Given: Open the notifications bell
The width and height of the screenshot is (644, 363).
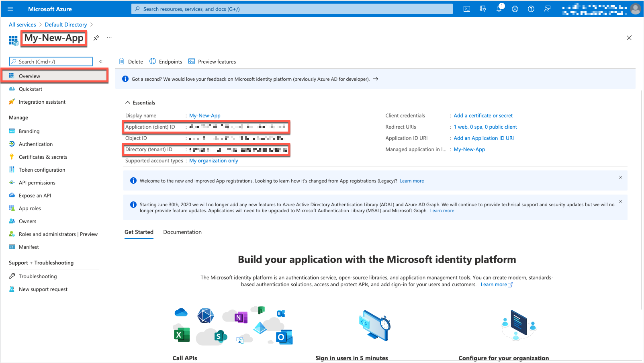Looking at the screenshot, I should pos(499,8).
